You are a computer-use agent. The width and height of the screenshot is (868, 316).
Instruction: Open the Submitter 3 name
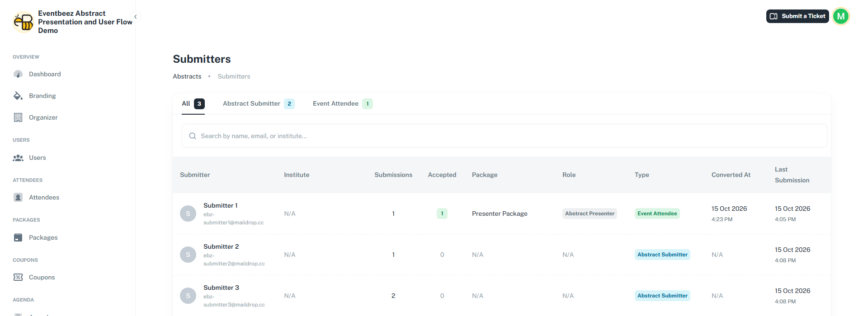221,288
